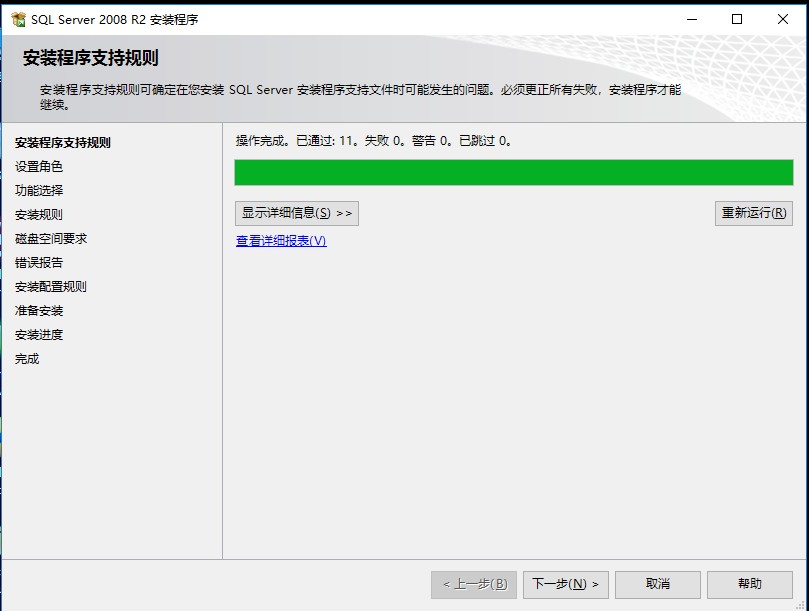
Task: Open the 查看详细报表(V) link
Action: pos(281,240)
